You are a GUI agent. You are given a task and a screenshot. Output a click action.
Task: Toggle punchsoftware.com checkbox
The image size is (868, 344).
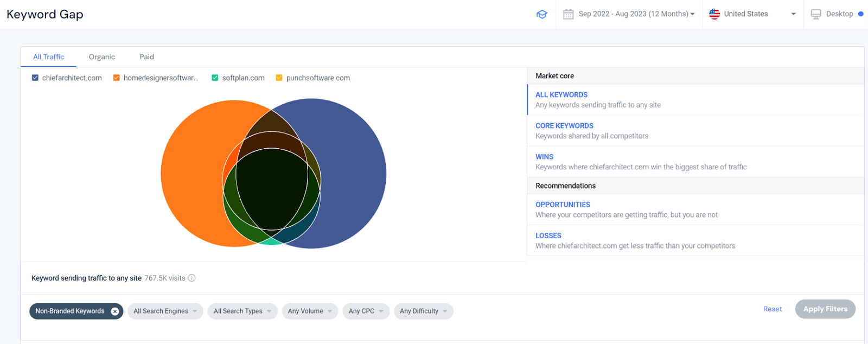coord(279,78)
